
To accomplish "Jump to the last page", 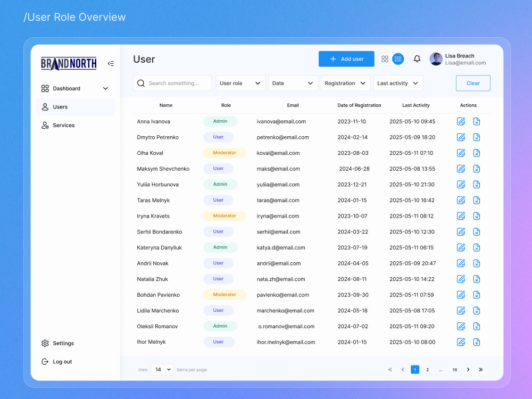I will 481,370.
